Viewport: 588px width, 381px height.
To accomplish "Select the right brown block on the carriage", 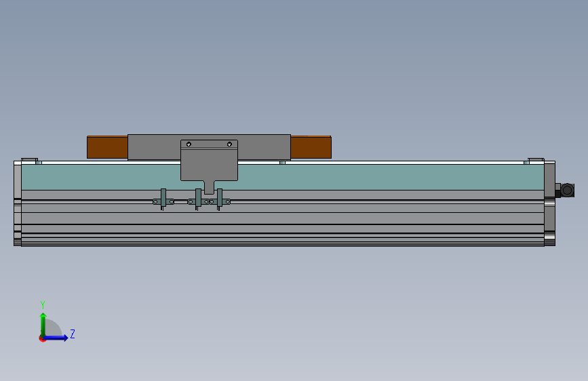I will pyautogui.click(x=311, y=147).
